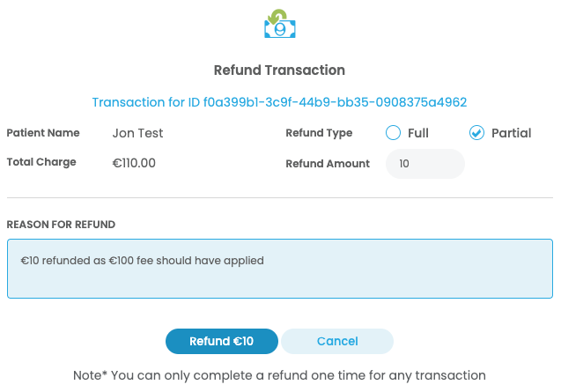561x392 pixels.
Task: Click the Full option label text
Action: pyautogui.click(x=418, y=133)
